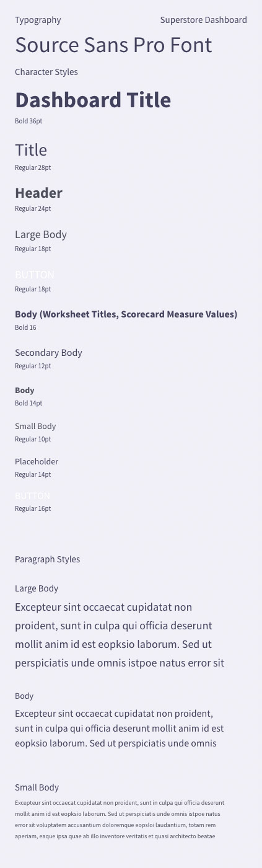Select the Paragraph Styles section label

click(48, 559)
